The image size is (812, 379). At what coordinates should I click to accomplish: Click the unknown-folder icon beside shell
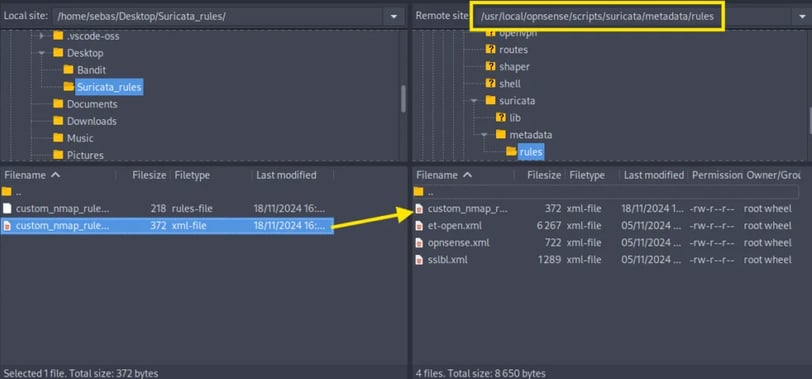coord(490,83)
